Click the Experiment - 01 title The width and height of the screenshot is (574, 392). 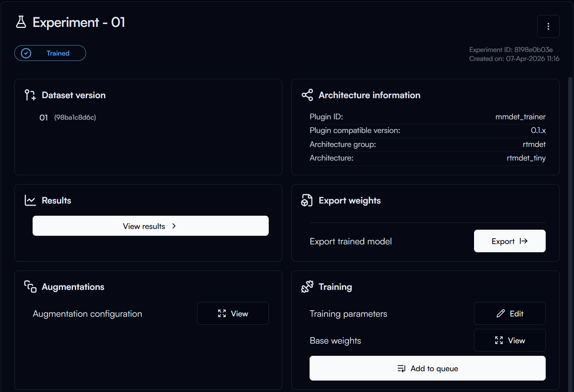[x=79, y=22]
